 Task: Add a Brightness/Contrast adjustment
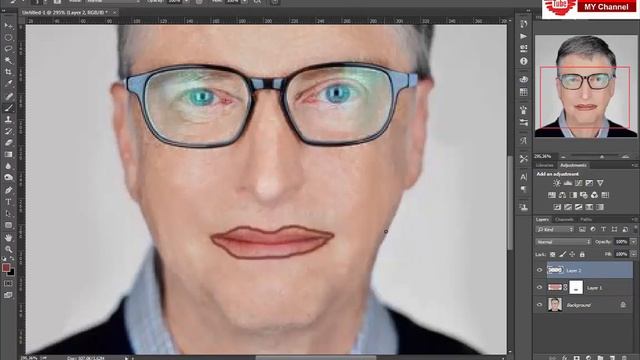tap(557, 183)
